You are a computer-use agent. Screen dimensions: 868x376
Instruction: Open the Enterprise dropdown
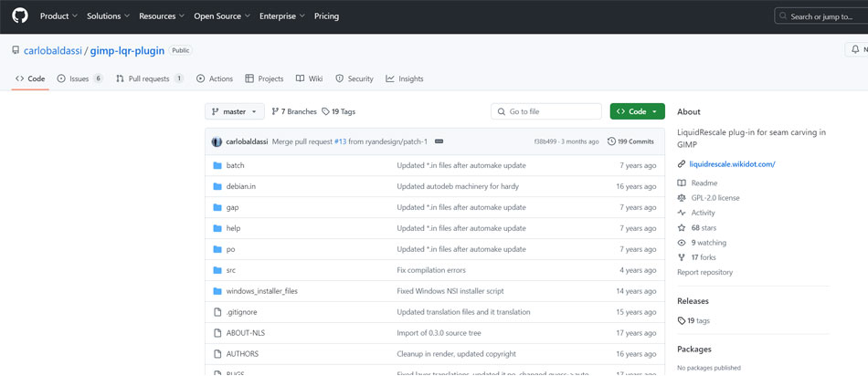coord(282,16)
